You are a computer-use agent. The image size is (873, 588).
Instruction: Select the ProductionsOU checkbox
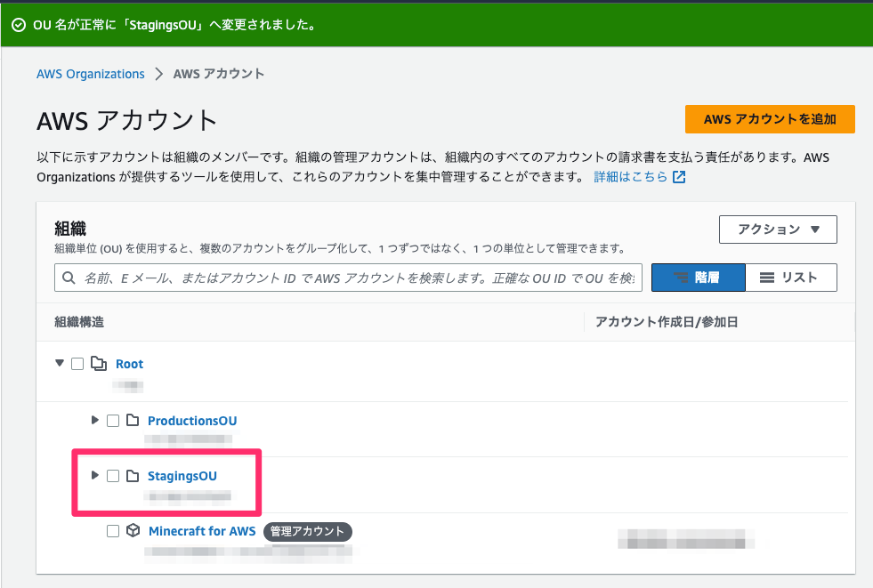[x=113, y=421]
